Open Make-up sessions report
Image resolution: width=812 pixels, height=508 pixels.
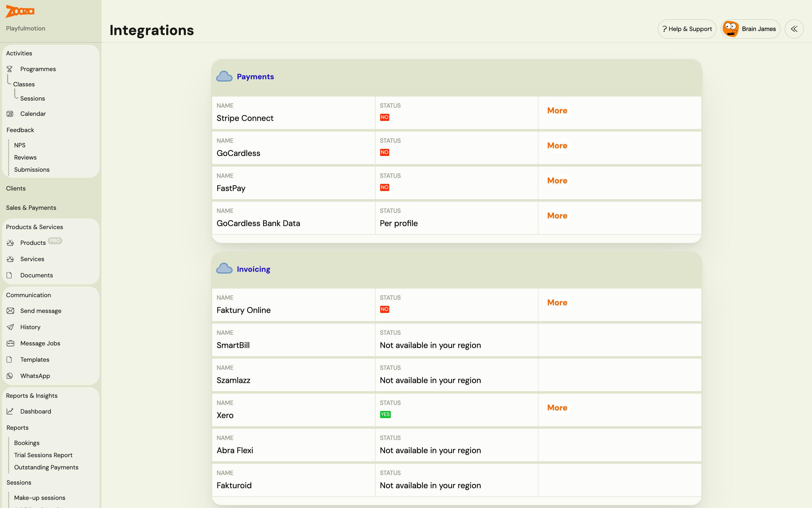pos(40,498)
